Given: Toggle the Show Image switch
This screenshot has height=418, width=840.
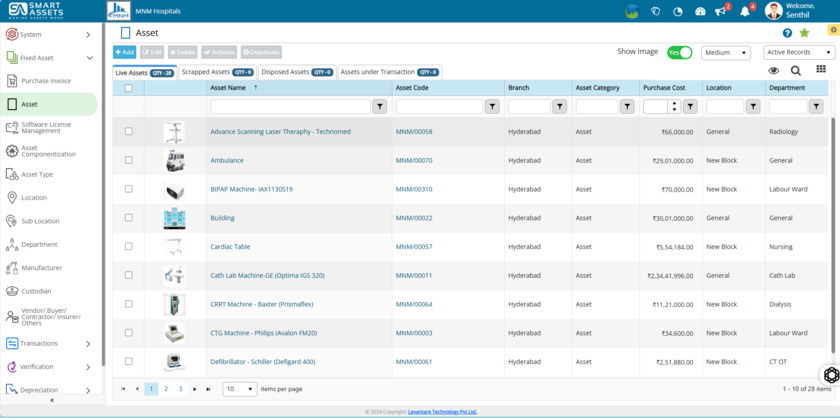Looking at the screenshot, I should coord(679,52).
